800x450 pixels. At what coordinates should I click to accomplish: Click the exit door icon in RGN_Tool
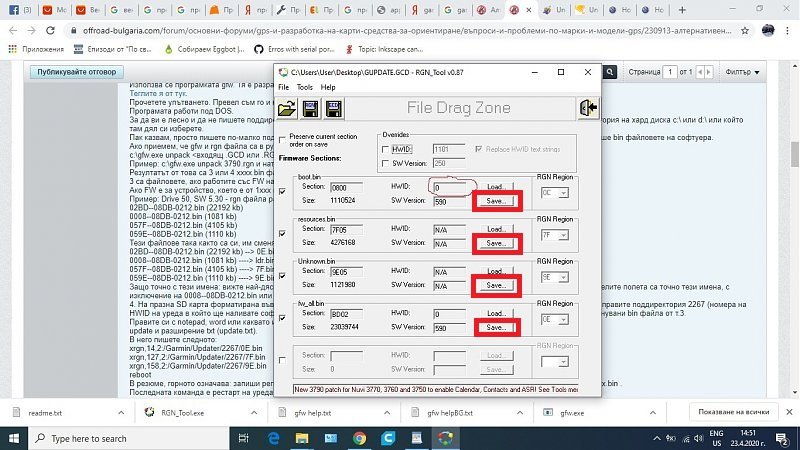[587, 109]
